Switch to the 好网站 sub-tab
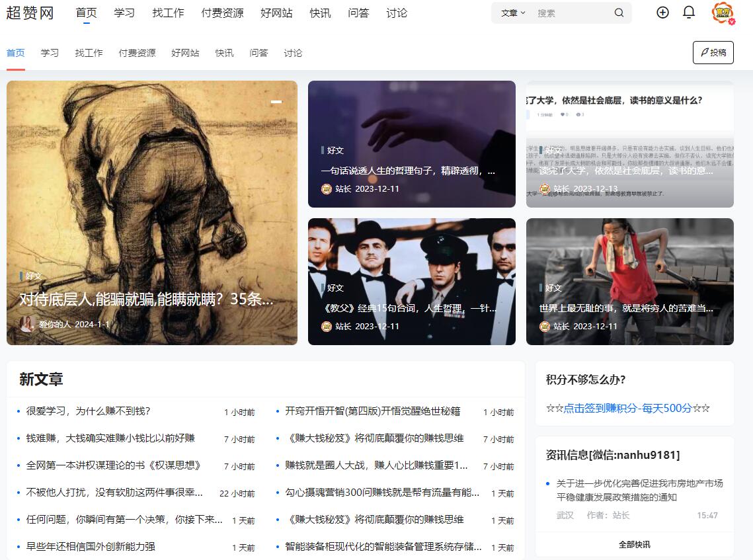The height and width of the screenshot is (560, 753). (x=185, y=53)
